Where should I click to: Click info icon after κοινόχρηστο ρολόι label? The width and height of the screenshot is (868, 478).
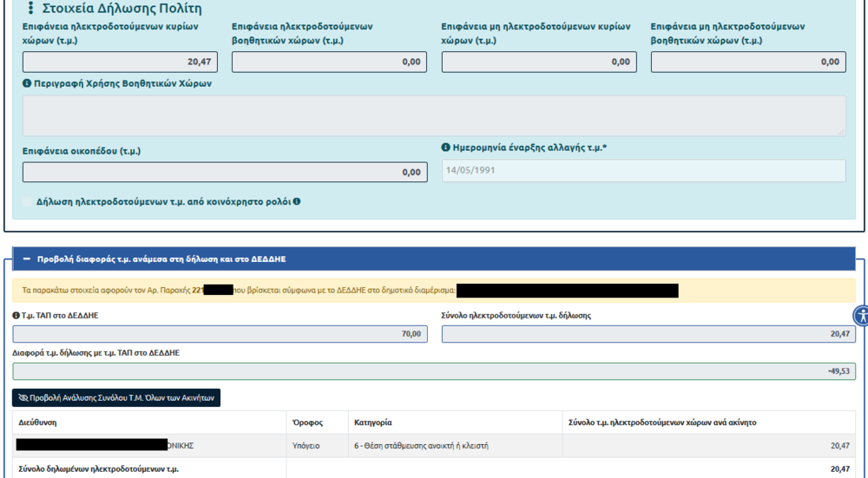(x=297, y=201)
